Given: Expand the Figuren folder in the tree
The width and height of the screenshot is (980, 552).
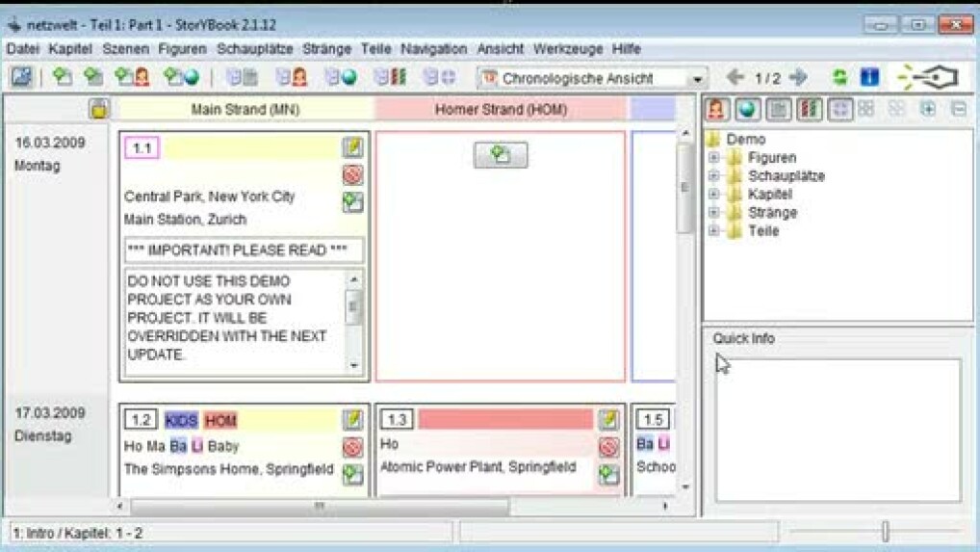Looking at the screenshot, I should [x=713, y=158].
